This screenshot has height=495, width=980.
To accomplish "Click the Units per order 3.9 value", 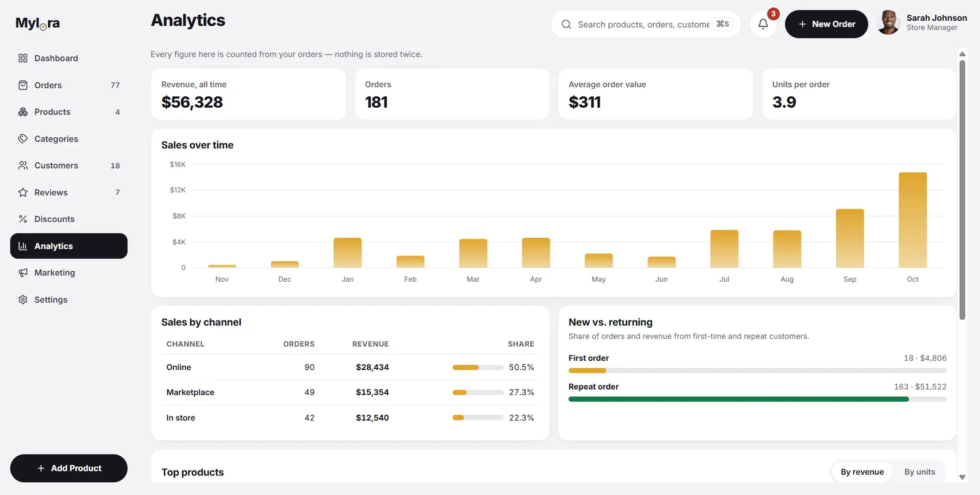I will coord(784,102).
